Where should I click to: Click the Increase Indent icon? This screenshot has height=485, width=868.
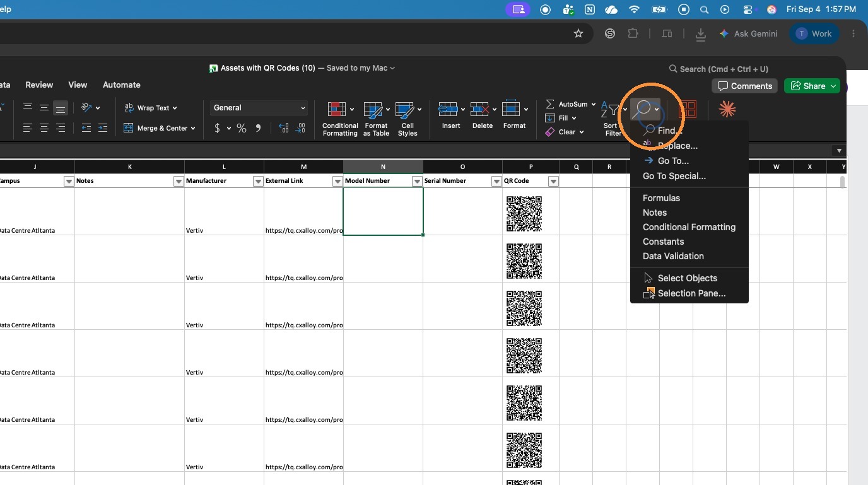click(x=102, y=128)
